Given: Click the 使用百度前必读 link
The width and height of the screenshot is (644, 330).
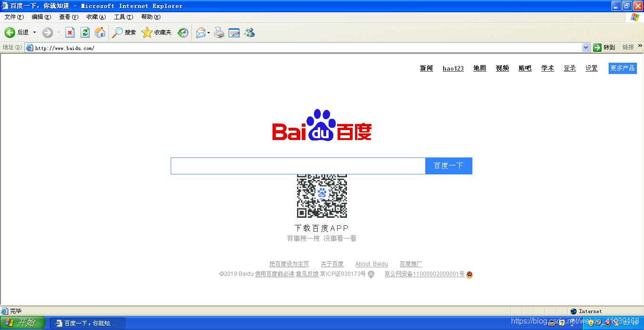Looking at the screenshot, I should tap(274, 274).
